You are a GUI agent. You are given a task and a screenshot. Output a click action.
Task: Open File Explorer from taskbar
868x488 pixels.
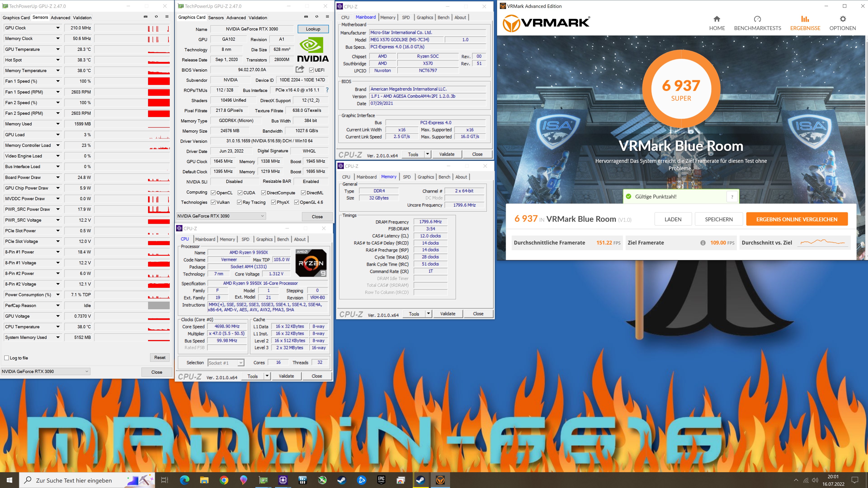click(x=204, y=480)
